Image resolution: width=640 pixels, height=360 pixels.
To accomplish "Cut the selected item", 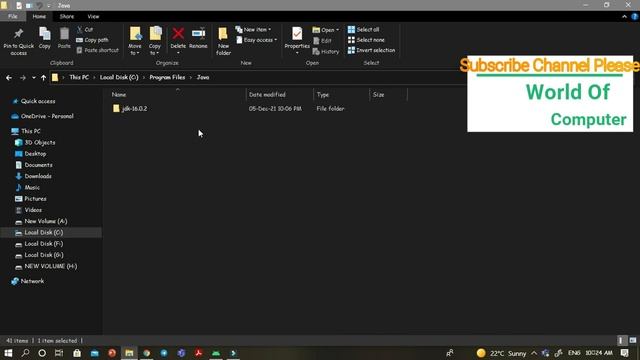I will [x=85, y=29].
